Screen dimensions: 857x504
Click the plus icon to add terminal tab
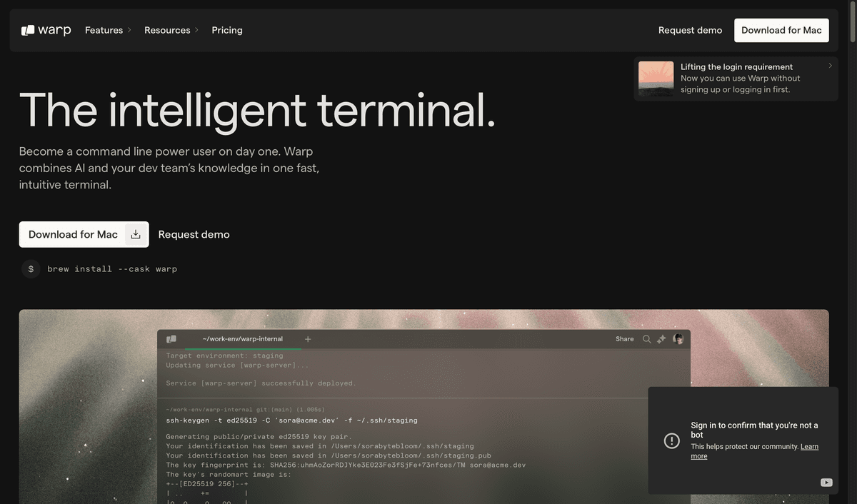click(x=308, y=339)
